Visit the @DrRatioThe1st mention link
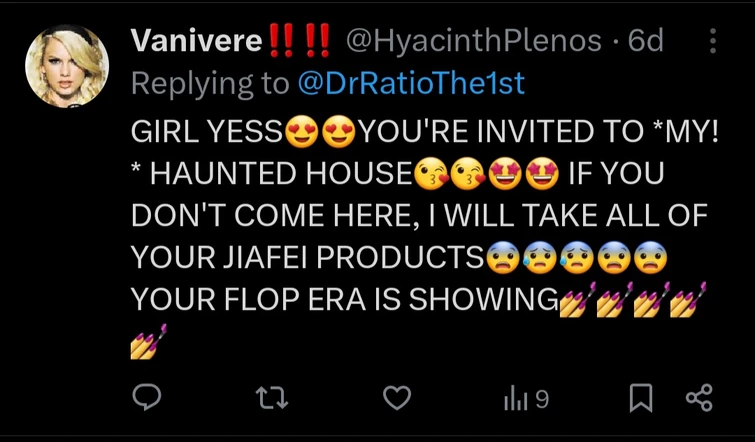This screenshot has width=755, height=442. point(411,83)
